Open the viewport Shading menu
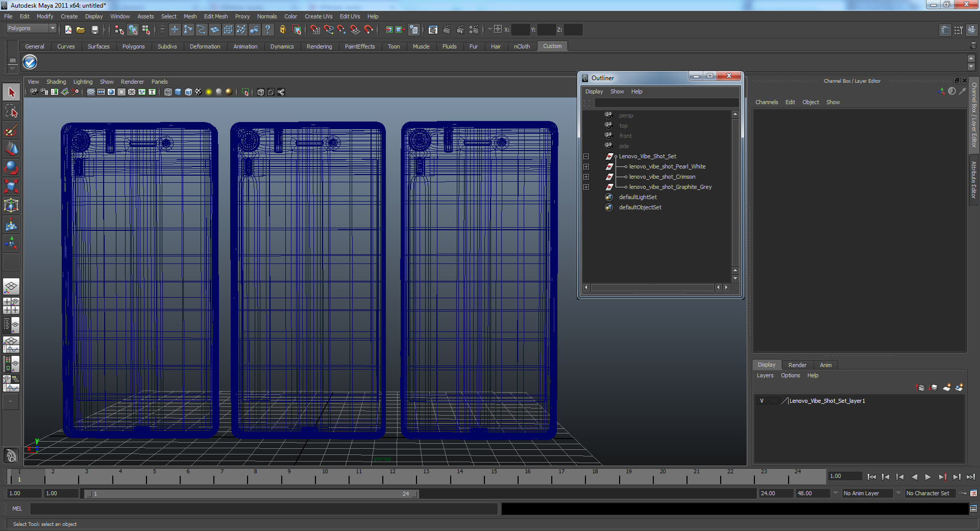The width and height of the screenshot is (980, 531). pyautogui.click(x=56, y=82)
